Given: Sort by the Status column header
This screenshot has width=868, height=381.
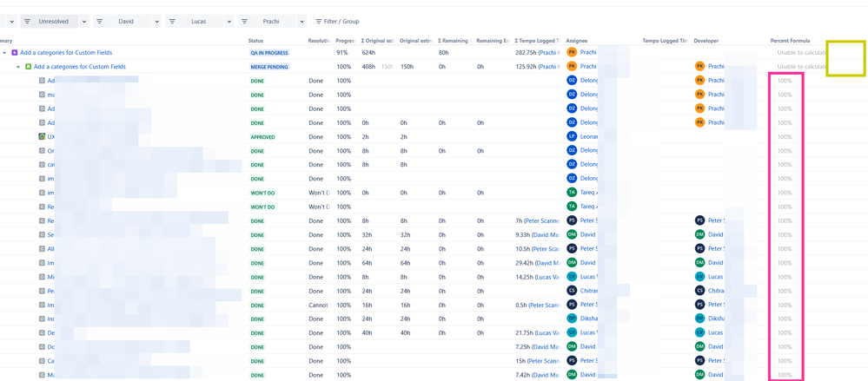Looking at the screenshot, I should pyautogui.click(x=256, y=41).
